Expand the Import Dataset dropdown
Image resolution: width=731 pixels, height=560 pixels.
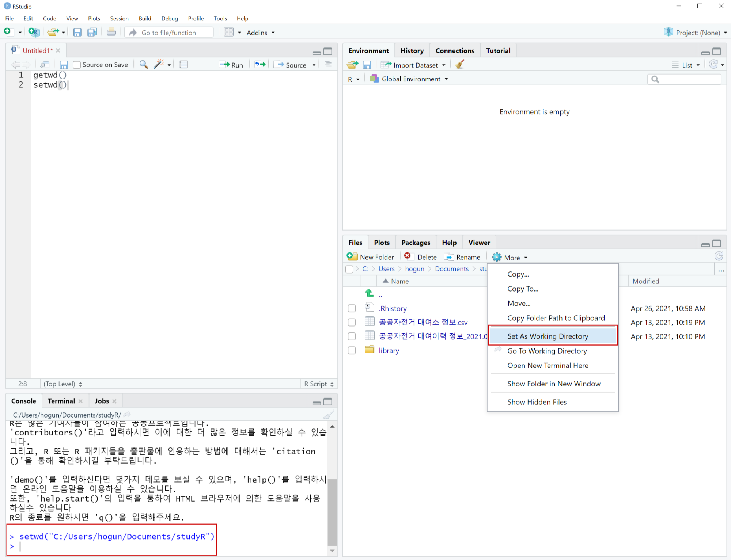pos(444,65)
